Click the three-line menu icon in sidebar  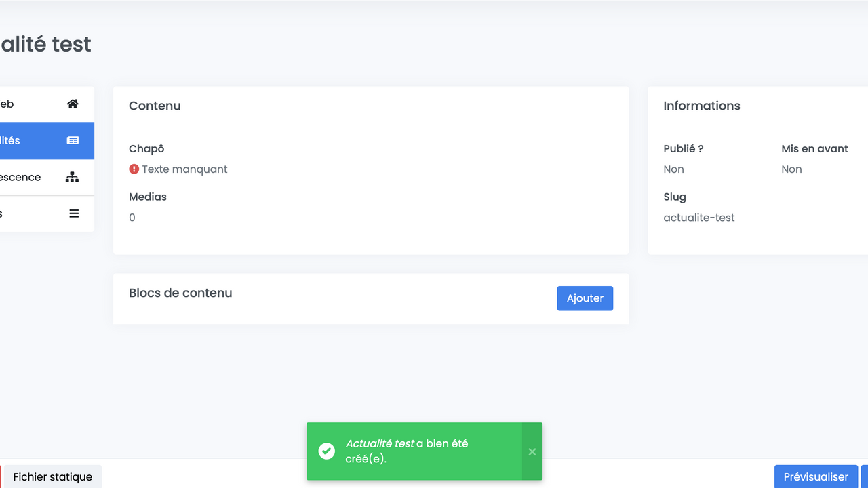[74, 213]
